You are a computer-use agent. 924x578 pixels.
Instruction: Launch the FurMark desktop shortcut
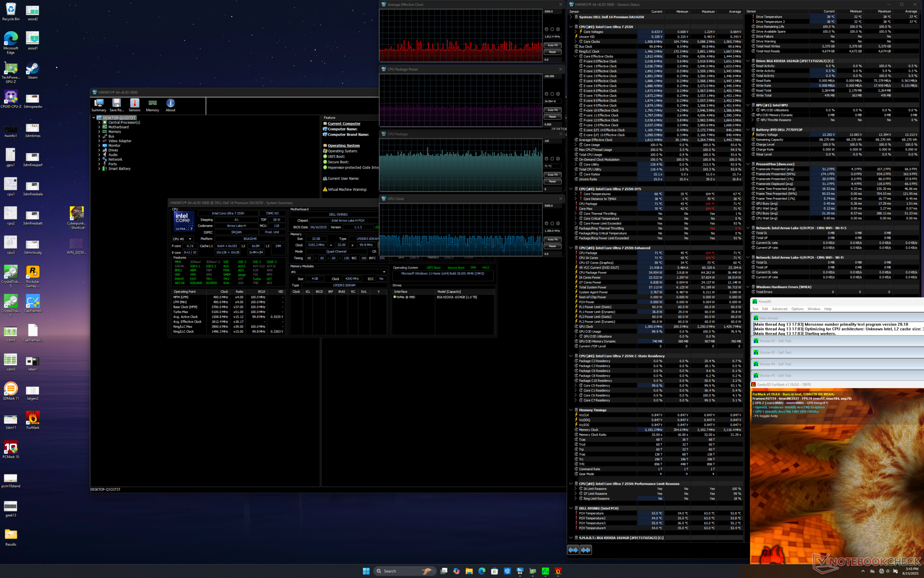(32, 420)
